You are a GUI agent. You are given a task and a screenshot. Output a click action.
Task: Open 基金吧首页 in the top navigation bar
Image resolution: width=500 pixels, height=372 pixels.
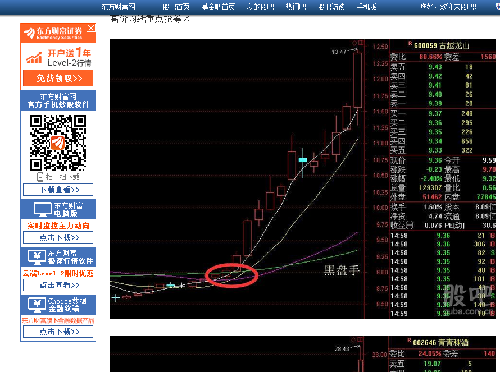pyautogui.click(x=218, y=7)
